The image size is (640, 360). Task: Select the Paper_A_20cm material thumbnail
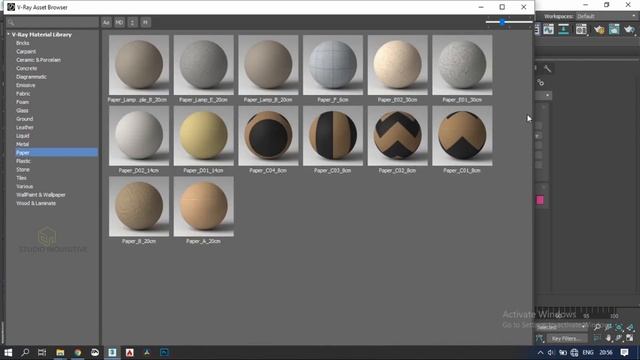[204, 207]
